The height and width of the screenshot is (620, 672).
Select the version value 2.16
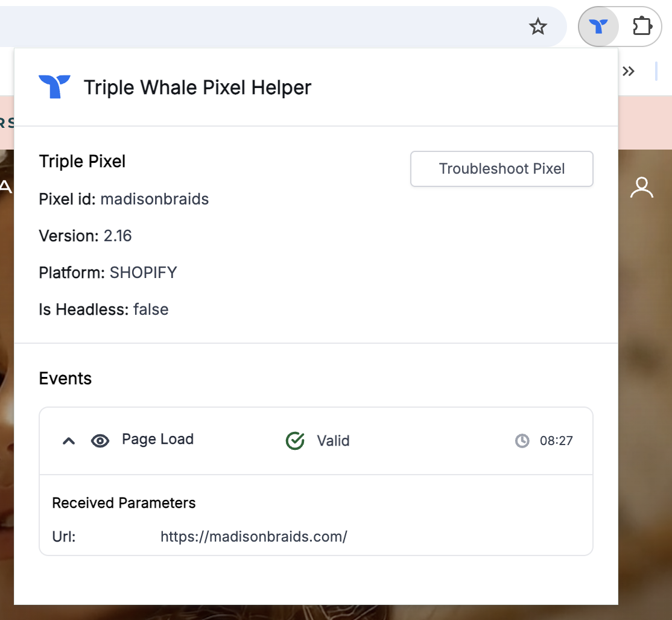[118, 236]
